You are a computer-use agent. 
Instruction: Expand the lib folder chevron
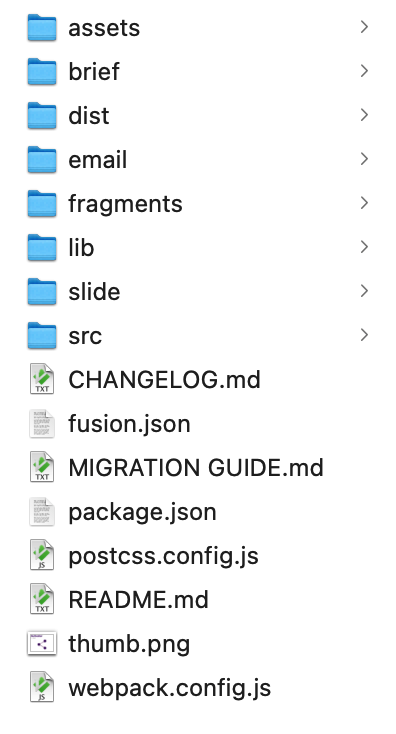(x=364, y=247)
